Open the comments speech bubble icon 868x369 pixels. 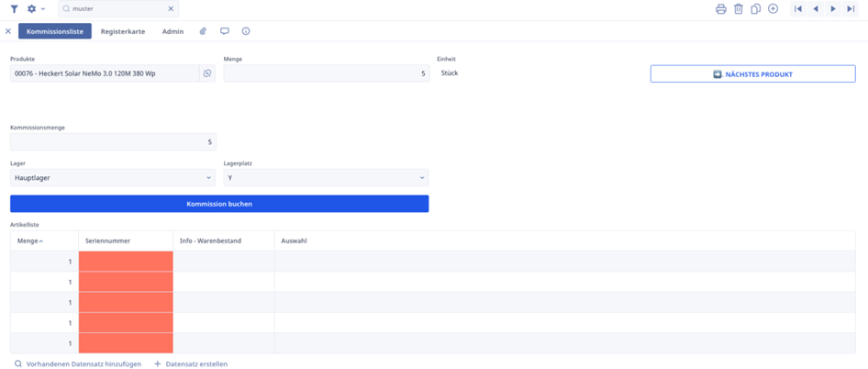225,31
